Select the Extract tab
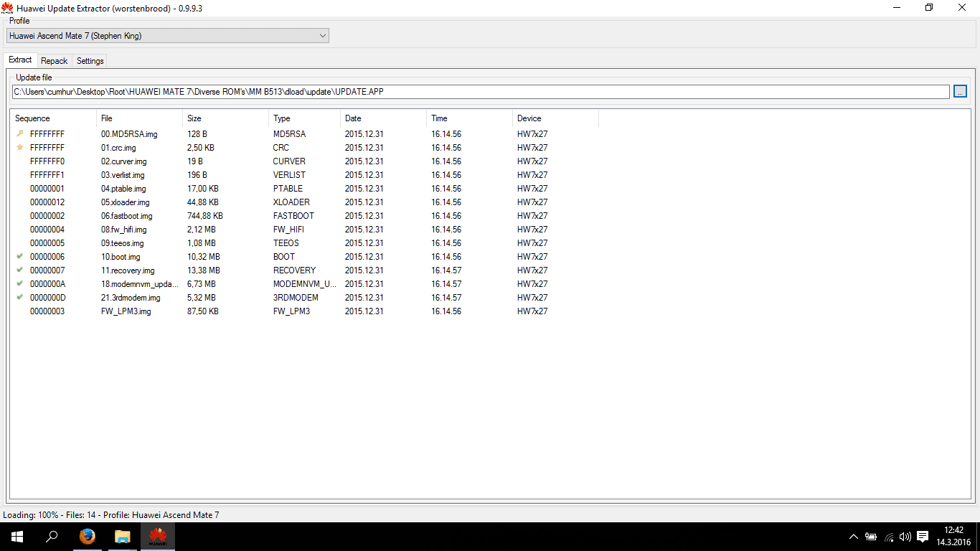 [x=20, y=60]
